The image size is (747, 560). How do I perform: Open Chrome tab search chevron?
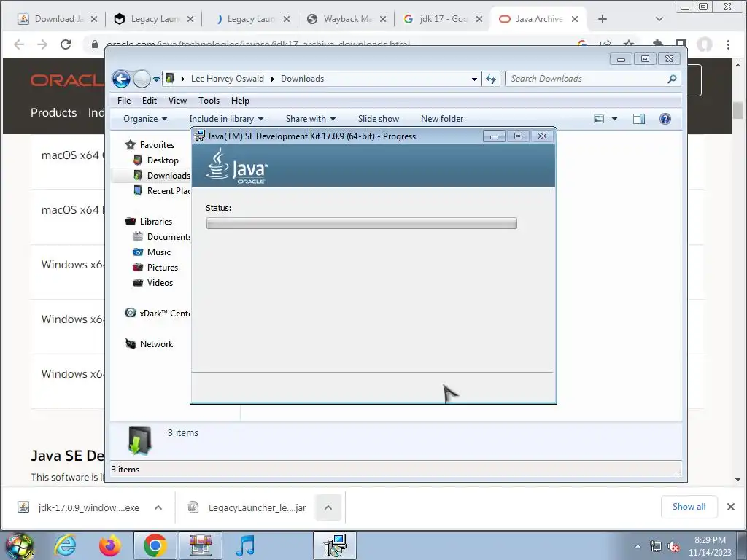pos(659,19)
